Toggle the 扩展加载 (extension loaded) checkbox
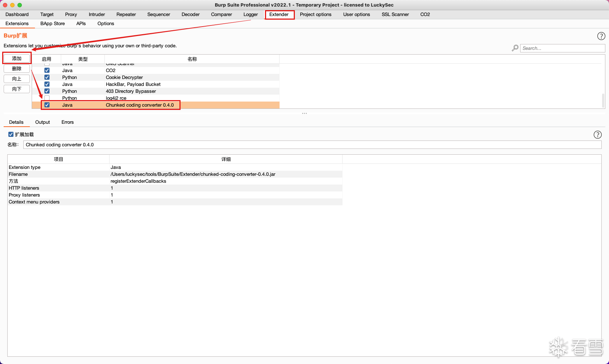This screenshot has width=609, height=364. pos(11,134)
